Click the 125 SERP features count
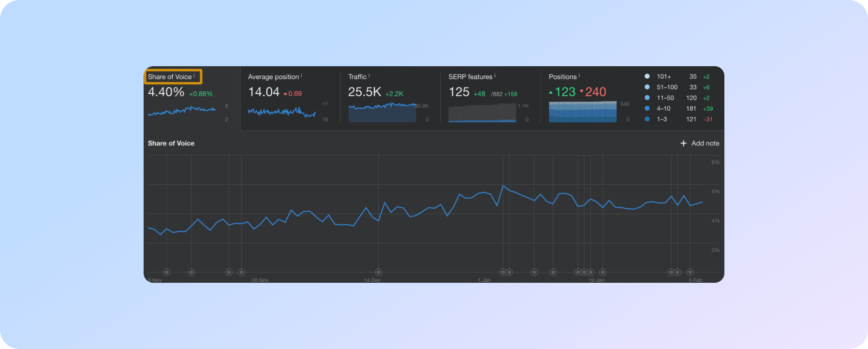 click(x=459, y=92)
